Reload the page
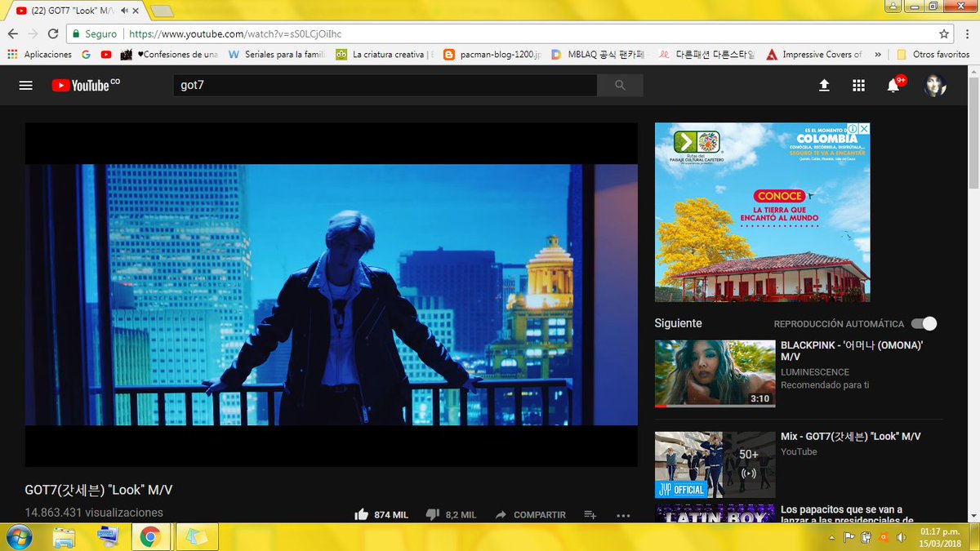The image size is (980, 551). click(53, 34)
